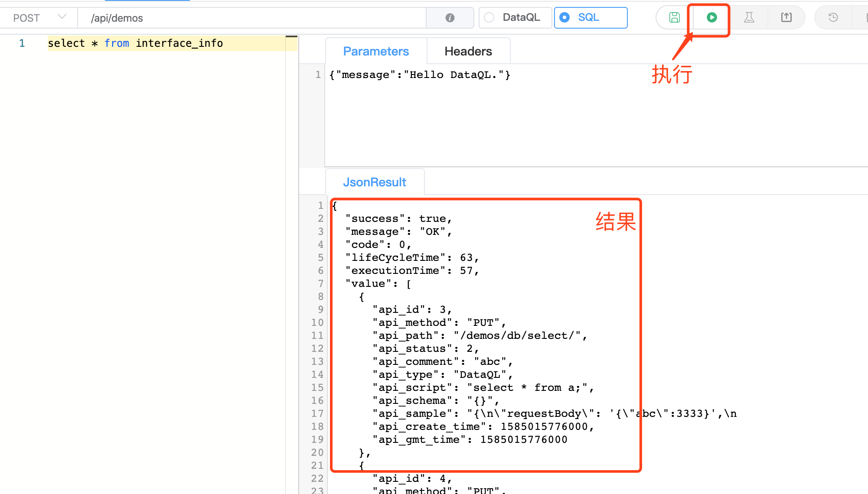Viewport: 868px width, 494px height.
Task: Expand the HTTP method chevron
Action: point(62,17)
